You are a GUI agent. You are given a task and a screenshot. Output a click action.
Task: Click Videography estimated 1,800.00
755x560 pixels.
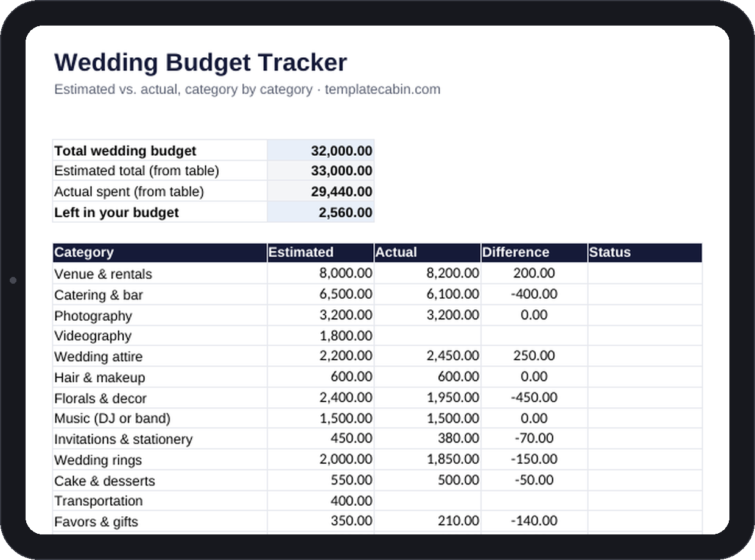point(321,335)
